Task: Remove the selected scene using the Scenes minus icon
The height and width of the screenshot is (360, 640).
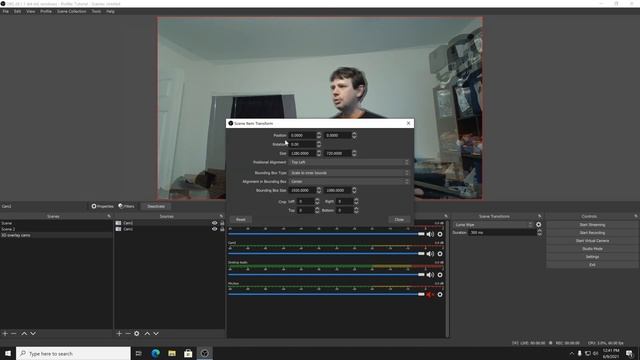Action: [x=14, y=333]
